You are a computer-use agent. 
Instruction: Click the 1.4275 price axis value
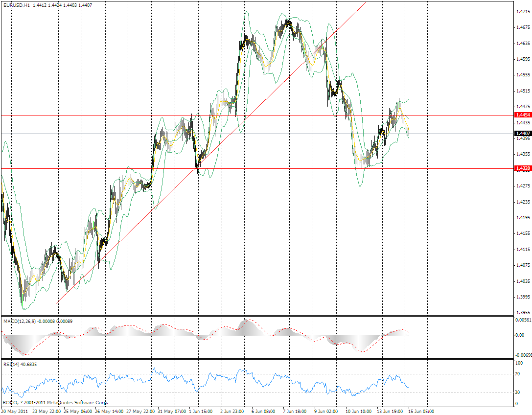(x=523, y=186)
